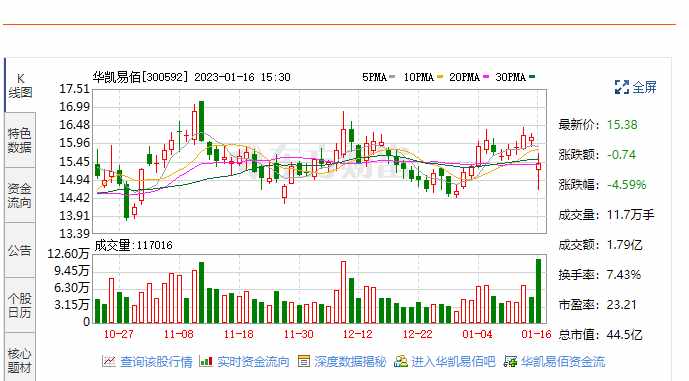Image resolution: width=689 pixels, height=381 pixels.
Task: Open the 华凯易佰资金流 link
Action: pyautogui.click(x=563, y=362)
